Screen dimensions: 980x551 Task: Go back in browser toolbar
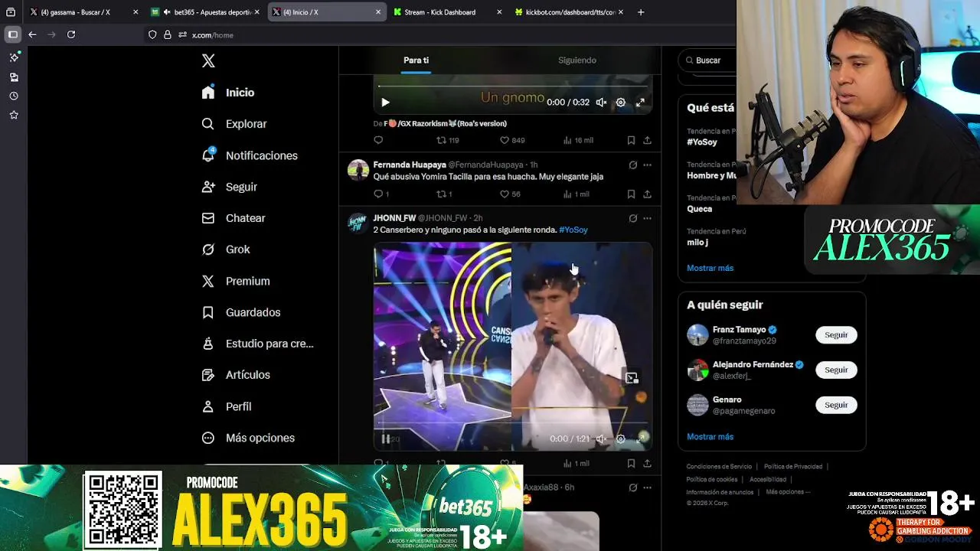pos(32,34)
